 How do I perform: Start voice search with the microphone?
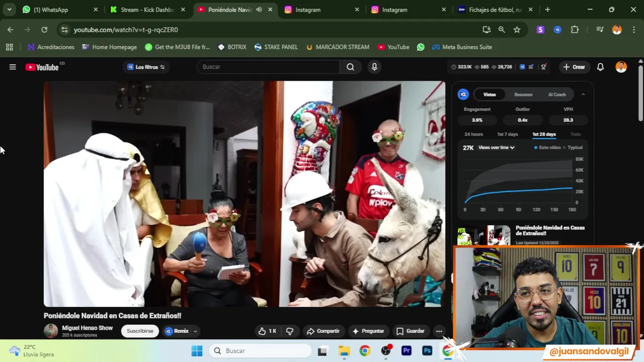[374, 67]
